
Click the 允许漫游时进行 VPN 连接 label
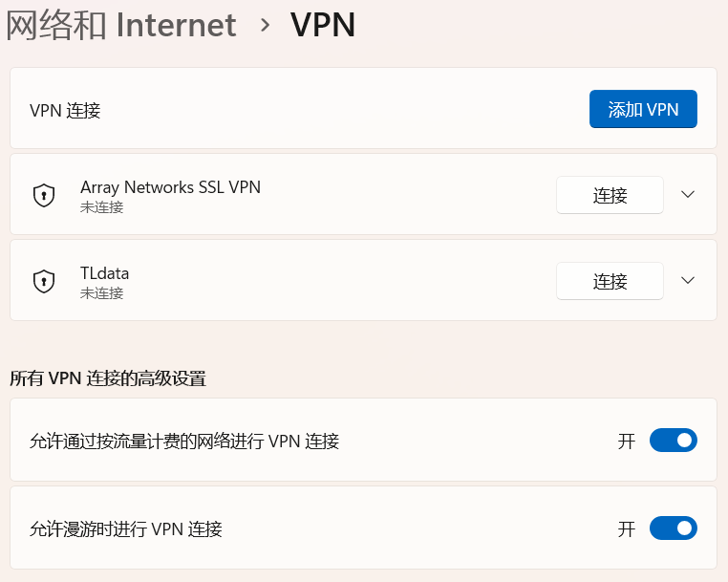[126, 528]
